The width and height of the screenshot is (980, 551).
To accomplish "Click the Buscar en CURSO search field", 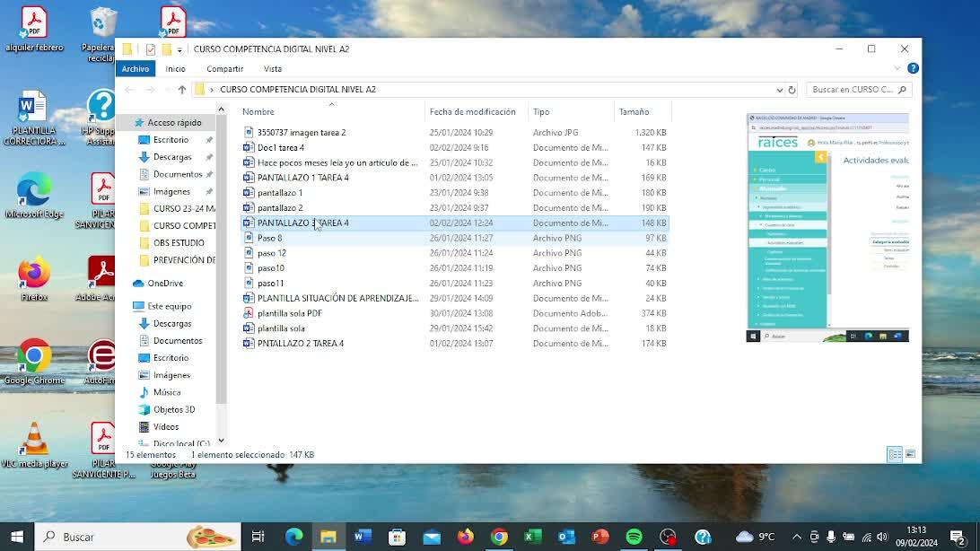I will pyautogui.click(x=853, y=90).
